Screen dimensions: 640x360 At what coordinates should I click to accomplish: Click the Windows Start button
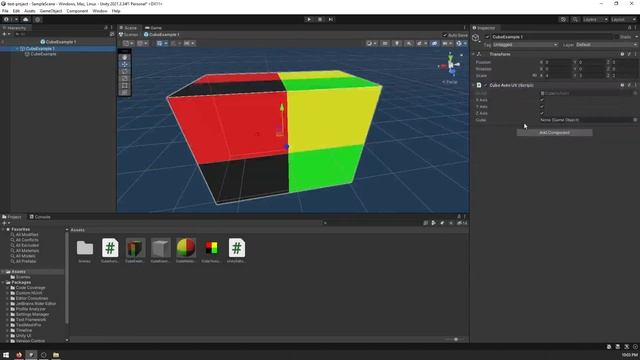pos(6,355)
